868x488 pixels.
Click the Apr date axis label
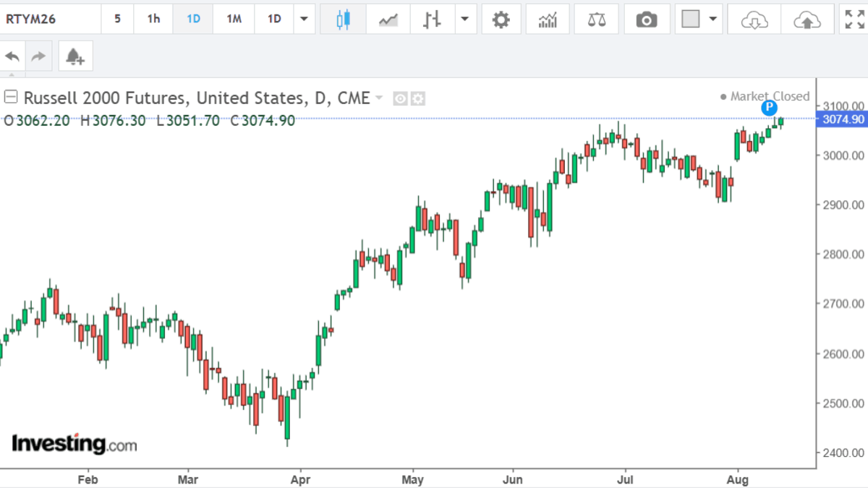(299, 479)
